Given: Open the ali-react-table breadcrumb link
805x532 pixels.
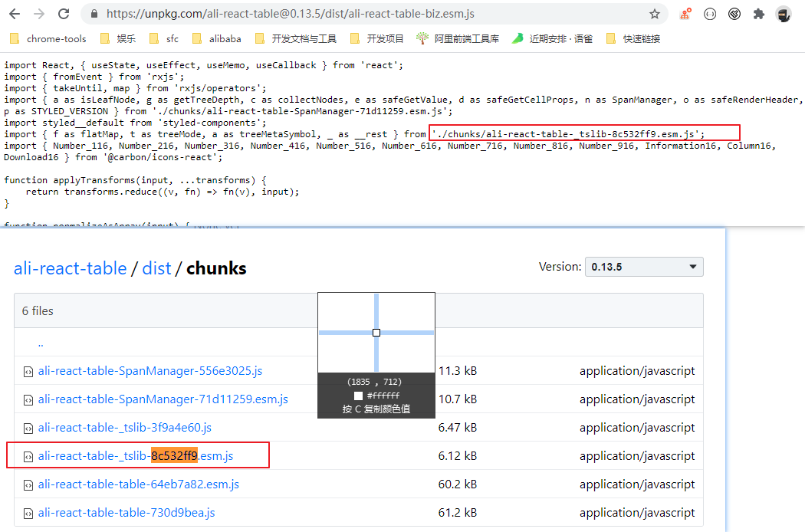Looking at the screenshot, I should [70, 268].
